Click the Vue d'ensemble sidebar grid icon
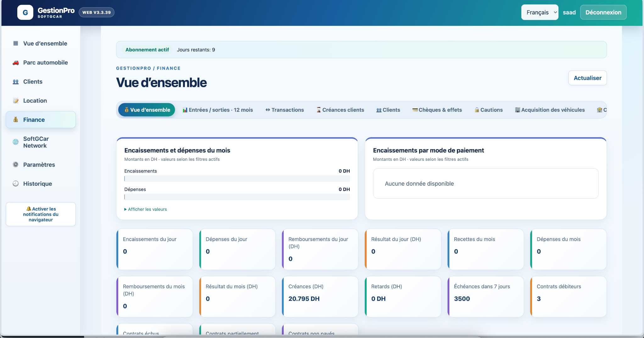 click(16, 43)
